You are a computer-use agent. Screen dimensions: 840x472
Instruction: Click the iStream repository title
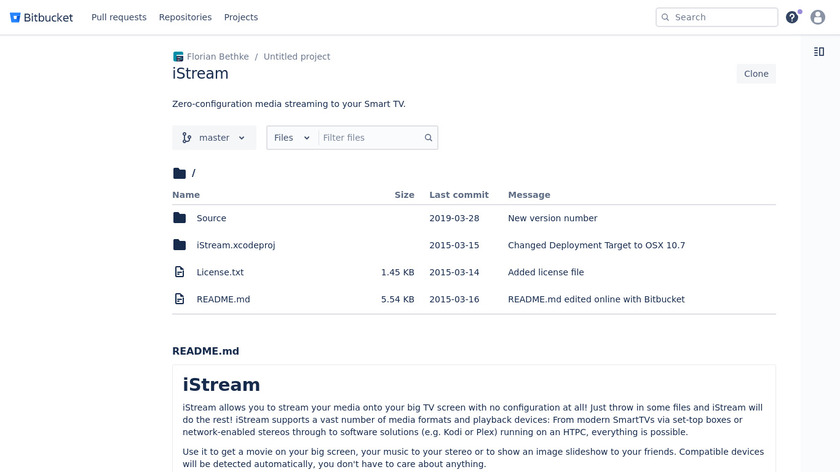(200, 73)
